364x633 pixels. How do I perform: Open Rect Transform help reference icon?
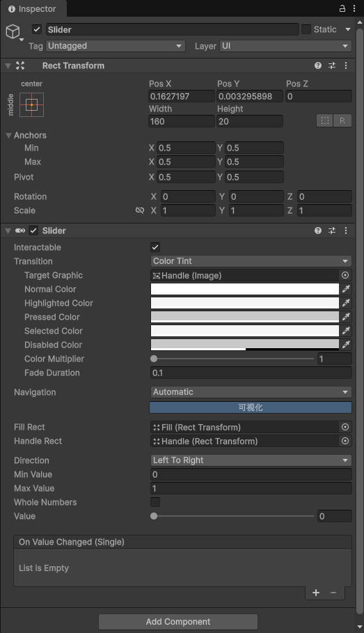click(x=318, y=65)
